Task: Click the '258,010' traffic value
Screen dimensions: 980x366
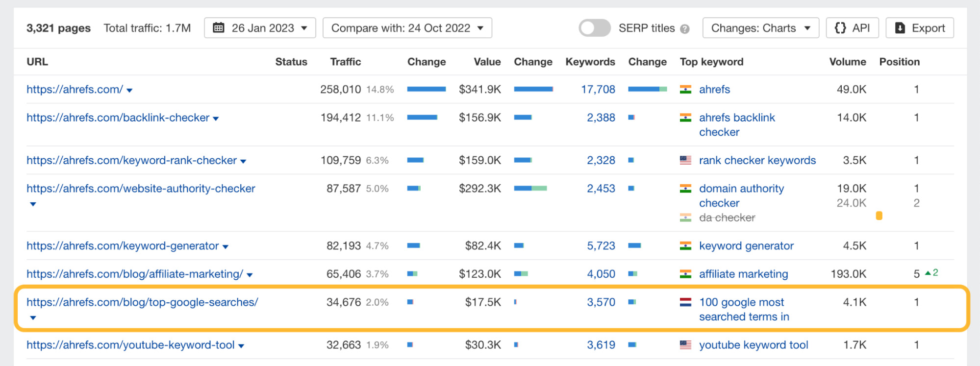Action: (x=341, y=89)
